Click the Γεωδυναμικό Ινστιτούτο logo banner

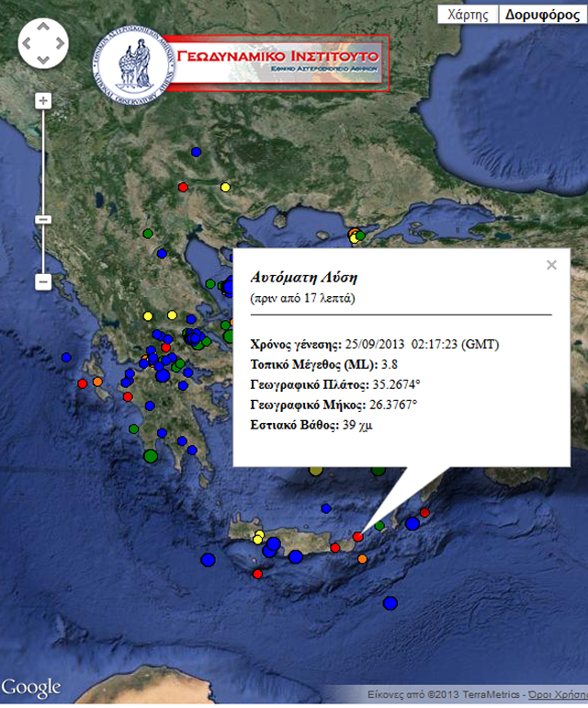click(x=241, y=63)
